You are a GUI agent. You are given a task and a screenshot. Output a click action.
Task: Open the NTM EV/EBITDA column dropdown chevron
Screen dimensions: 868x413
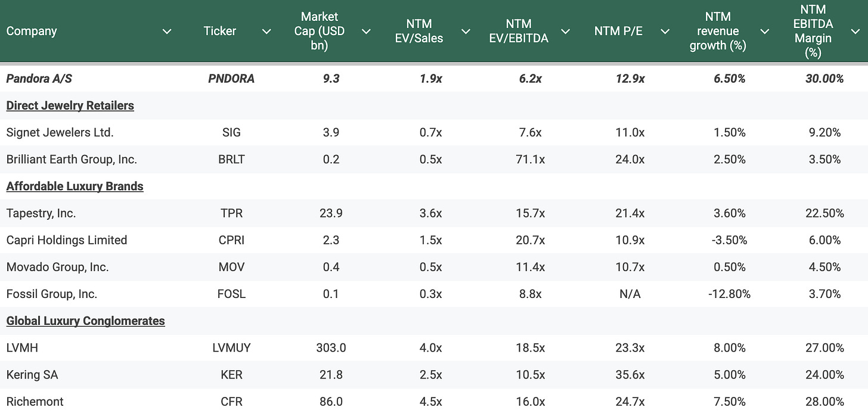[x=565, y=31]
